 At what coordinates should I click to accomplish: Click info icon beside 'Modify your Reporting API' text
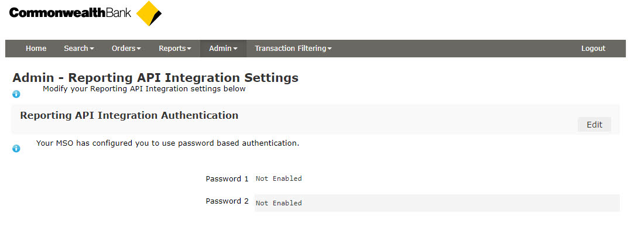point(16,94)
